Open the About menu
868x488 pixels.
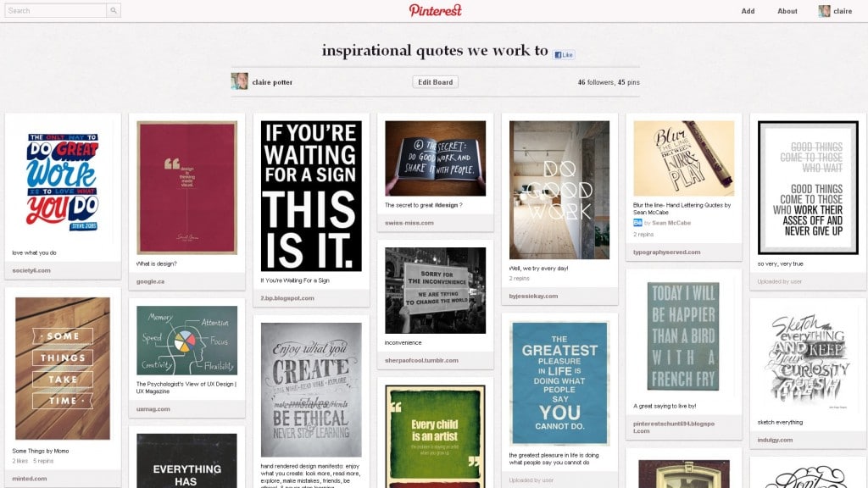point(787,11)
